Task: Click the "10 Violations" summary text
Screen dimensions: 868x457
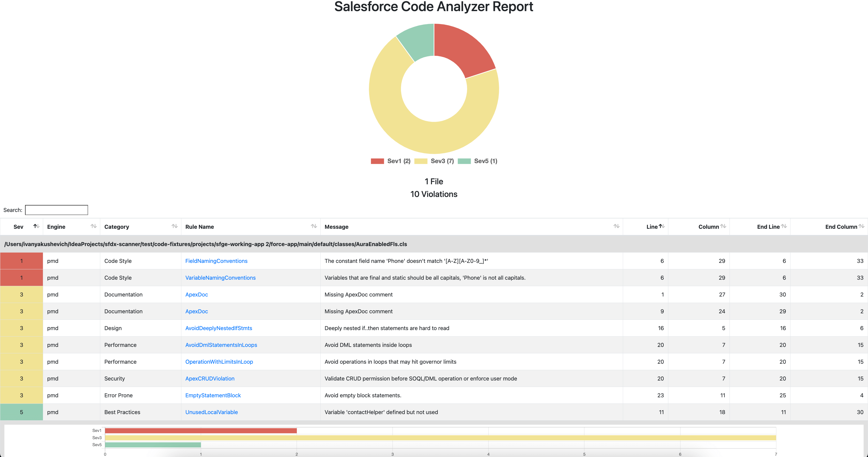Action: [x=434, y=194]
